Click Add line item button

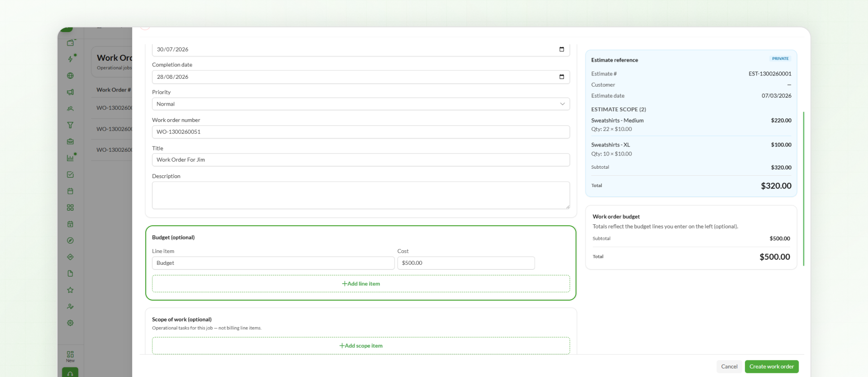coord(361,284)
